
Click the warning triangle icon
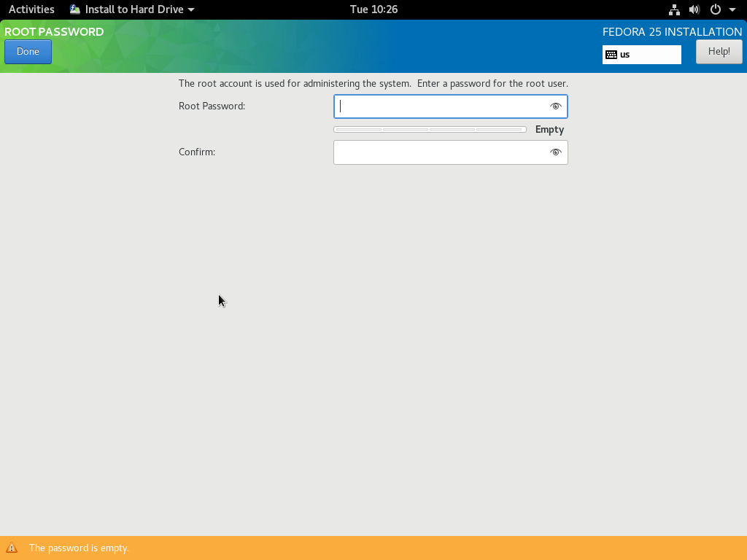point(12,548)
